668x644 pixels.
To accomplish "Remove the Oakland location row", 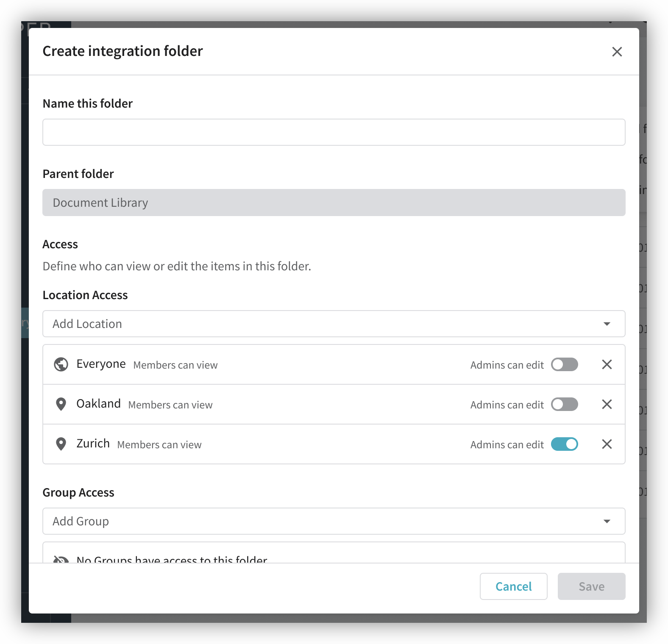I will click(x=607, y=404).
